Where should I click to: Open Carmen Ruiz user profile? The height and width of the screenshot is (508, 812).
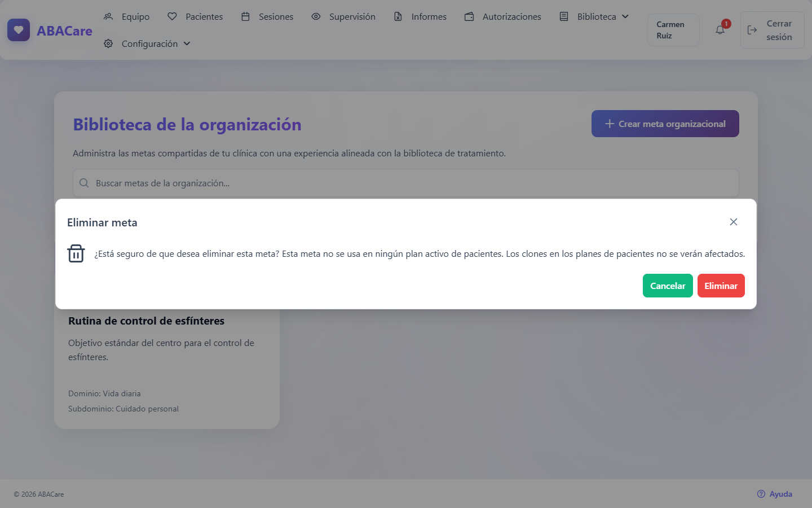pos(673,30)
